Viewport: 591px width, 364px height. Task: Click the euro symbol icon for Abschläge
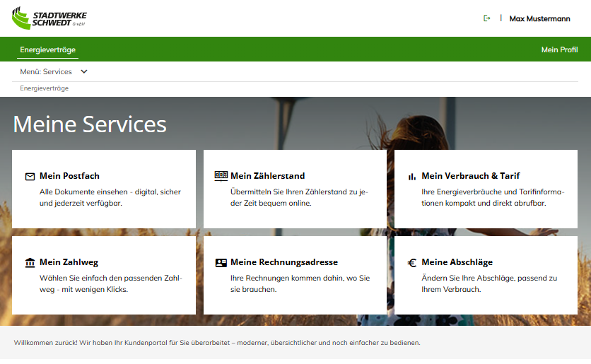[x=412, y=263]
